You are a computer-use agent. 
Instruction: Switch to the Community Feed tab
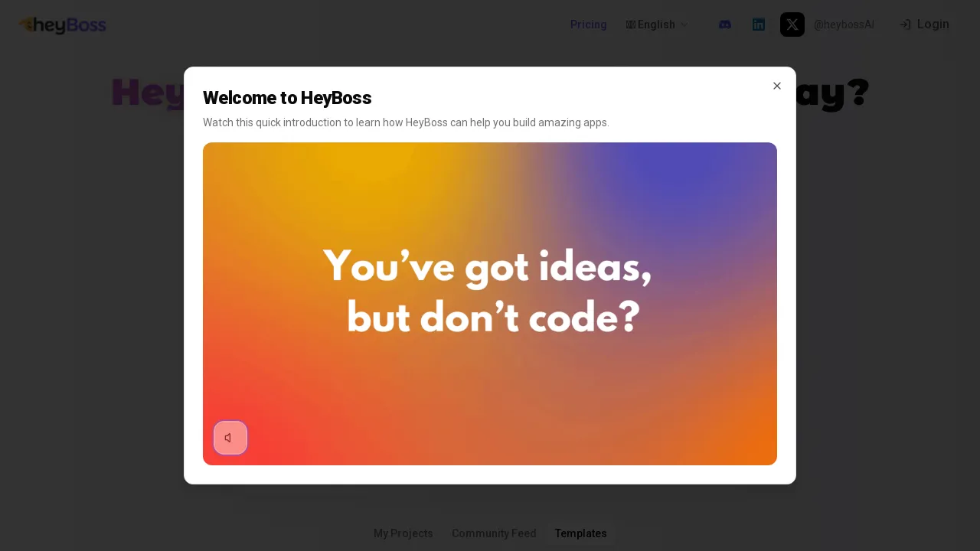pos(494,533)
